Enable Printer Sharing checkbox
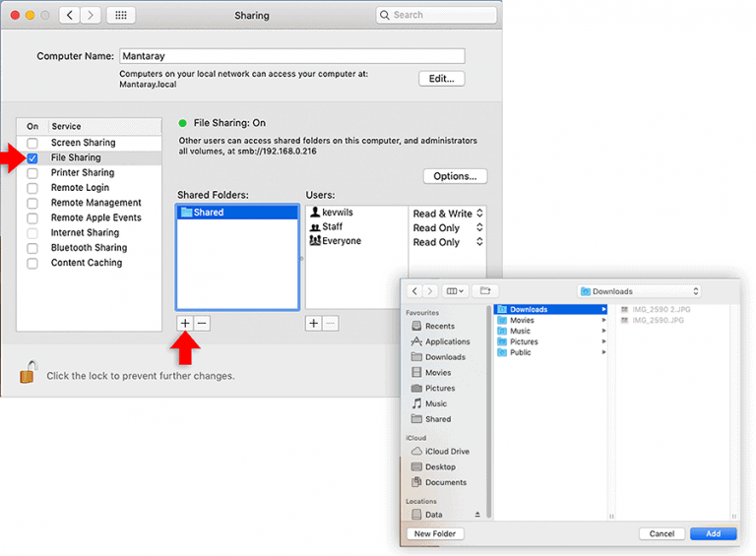This screenshot has height=556, width=756. (x=32, y=173)
